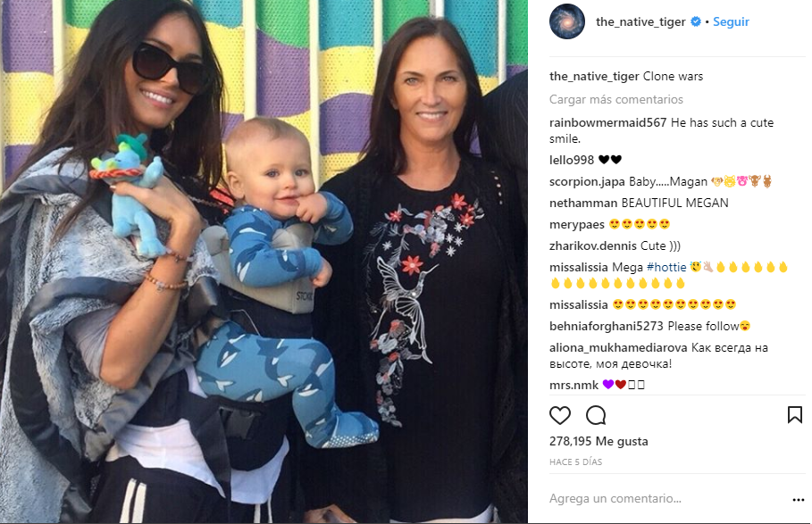The image size is (812, 524).
Task: Open the #hottie hashtag link
Action: coord(666,268)
